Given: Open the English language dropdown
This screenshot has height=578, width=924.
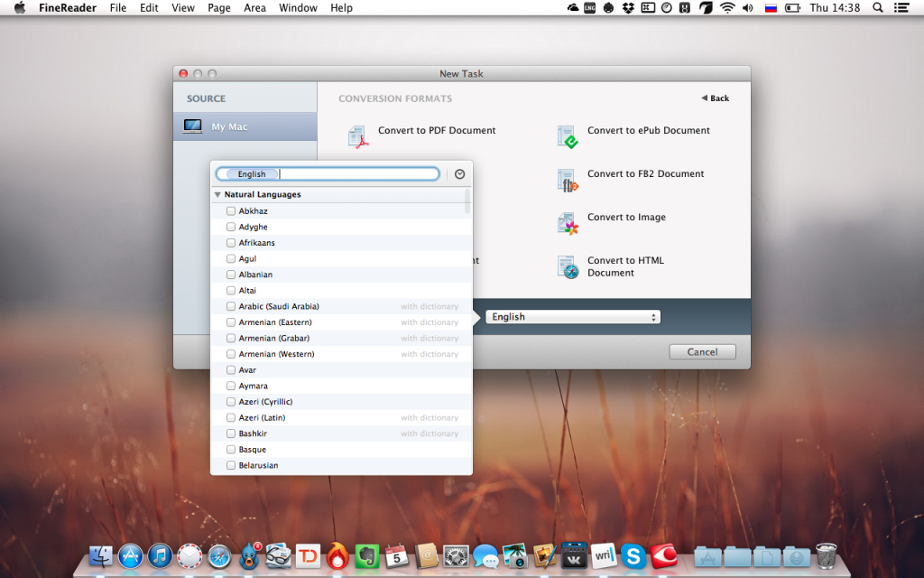Looking at the screenshot, I should click(572, 317).
